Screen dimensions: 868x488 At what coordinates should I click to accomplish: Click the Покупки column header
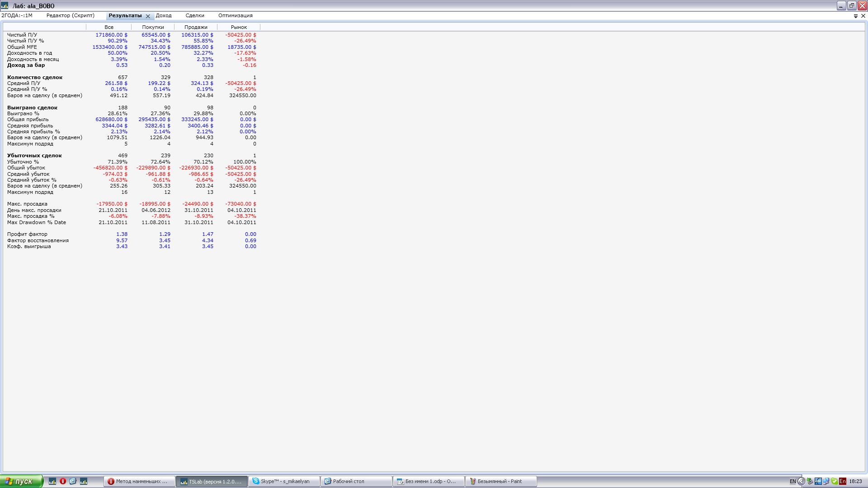(x=153, y=27)
